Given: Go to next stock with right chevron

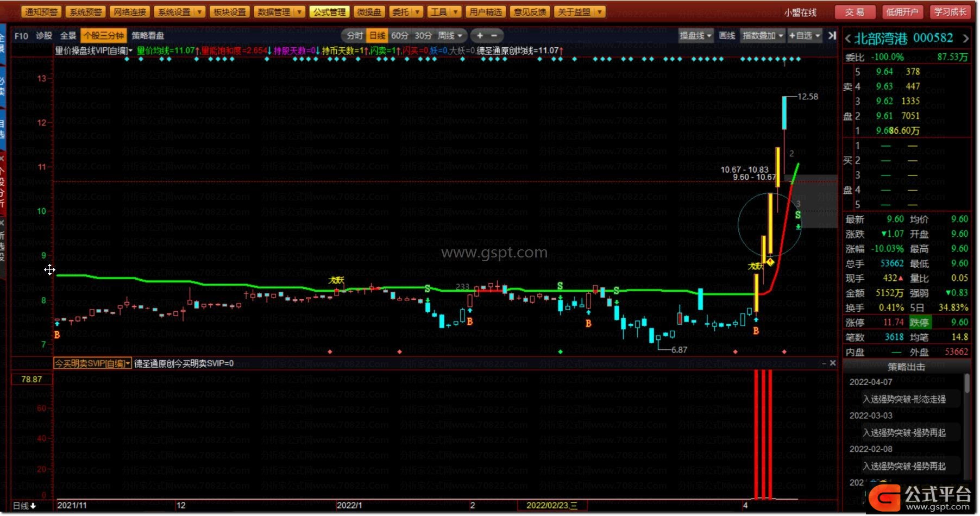Looking at the screenshot, I should point(965,39).
